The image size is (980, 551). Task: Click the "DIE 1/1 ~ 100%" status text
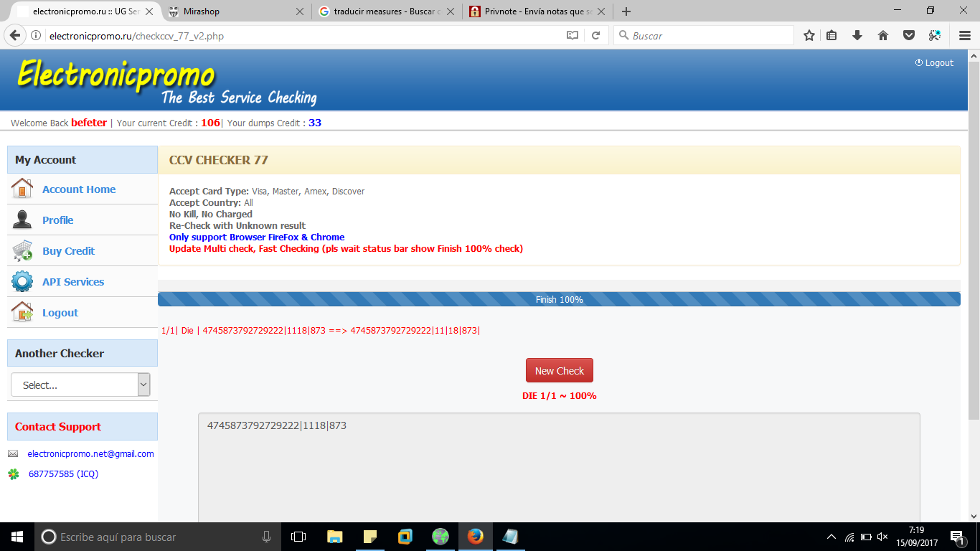click(560, 396)
